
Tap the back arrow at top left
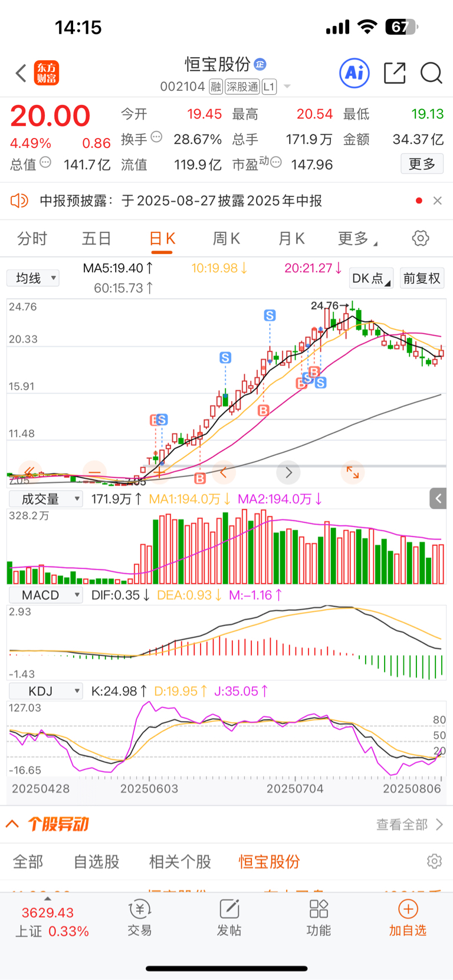coord(21,73)
